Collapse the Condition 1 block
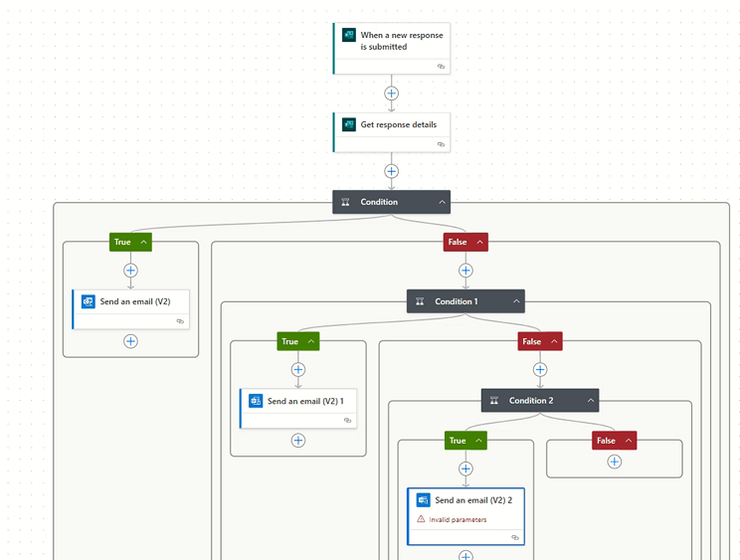 516,301
